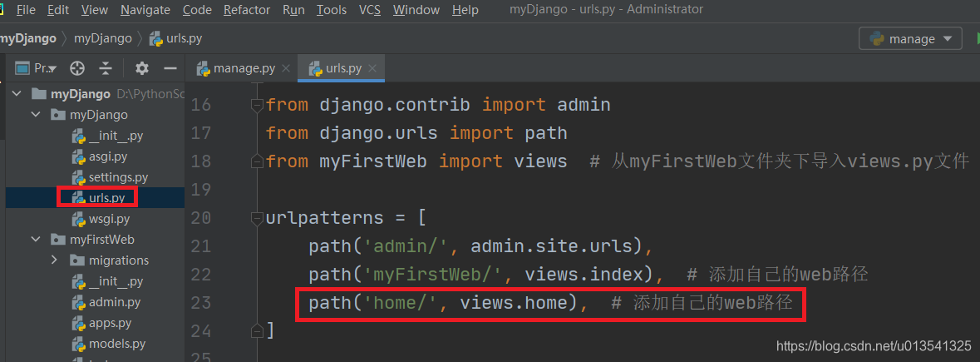Click 'views.index' in the code
This screenshot has height=362, width=980.
(584, 275)
